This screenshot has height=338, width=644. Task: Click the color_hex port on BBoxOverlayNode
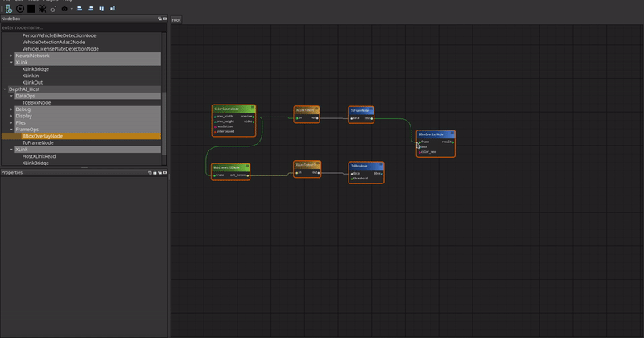pos(419,152)
